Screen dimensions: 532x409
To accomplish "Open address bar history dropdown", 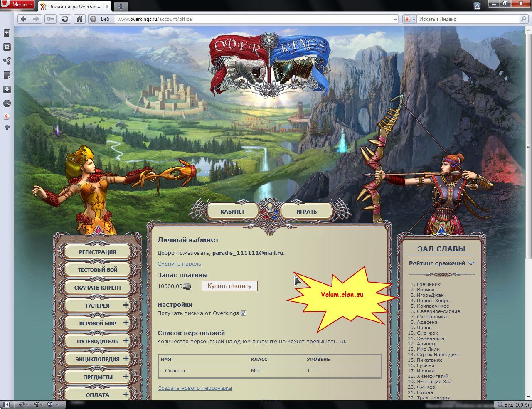I will pyautogui.click(x=395, y=19).
